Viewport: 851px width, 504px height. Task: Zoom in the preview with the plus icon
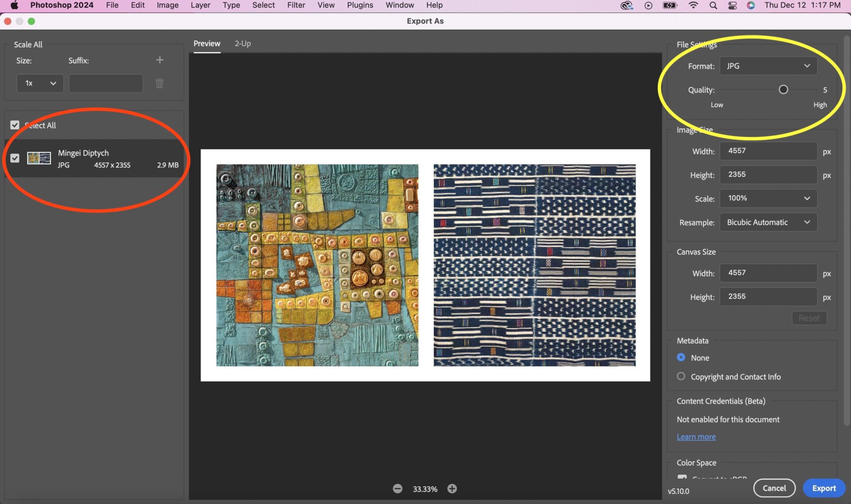(x=452, y=488)
